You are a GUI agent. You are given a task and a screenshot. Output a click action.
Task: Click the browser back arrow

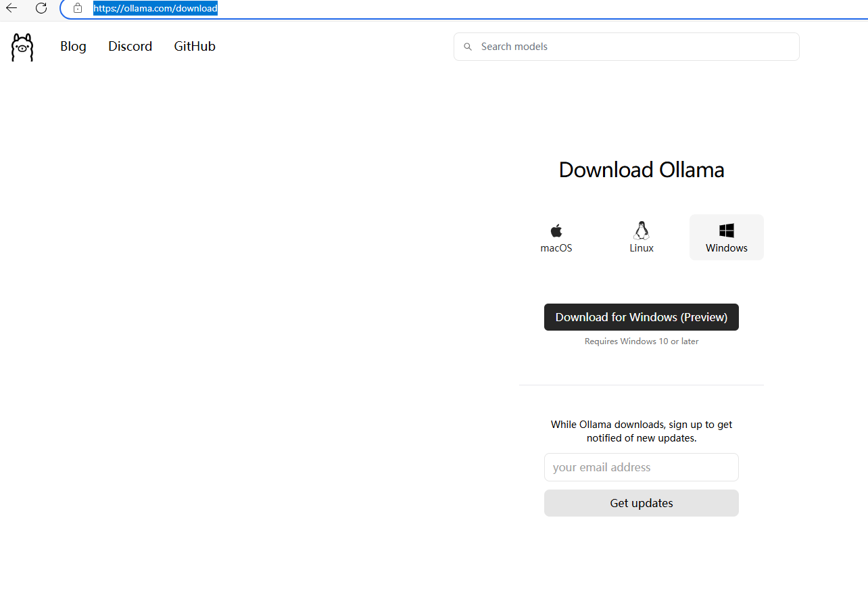(x=11, y=8)
